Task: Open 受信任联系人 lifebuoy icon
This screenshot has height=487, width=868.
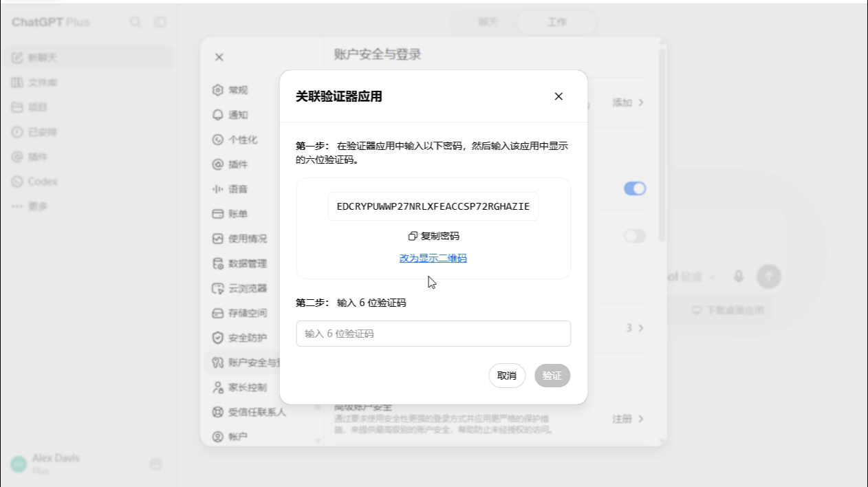Action: (218, 412)
